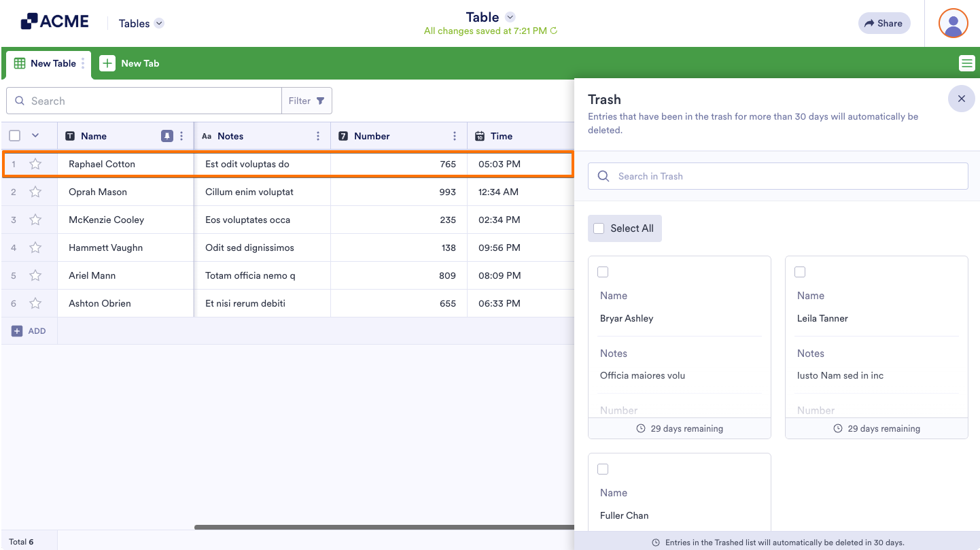Select the Hammett Vaughn name cell
This screenshot has height=550, width=980.
pos(126,247)
